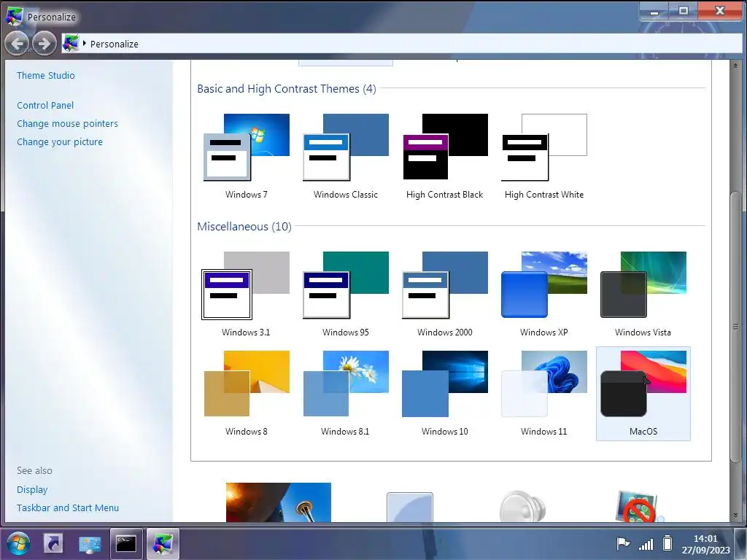Screen dimensions: 747x560
Task: Click the Personalize icon in address bar
Action: pos(71,44)
